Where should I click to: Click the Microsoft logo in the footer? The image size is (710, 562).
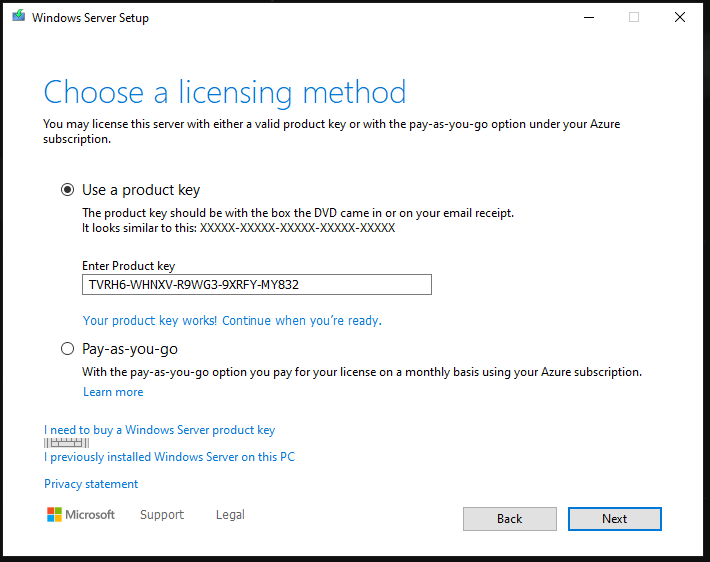(x=81, y=514)
